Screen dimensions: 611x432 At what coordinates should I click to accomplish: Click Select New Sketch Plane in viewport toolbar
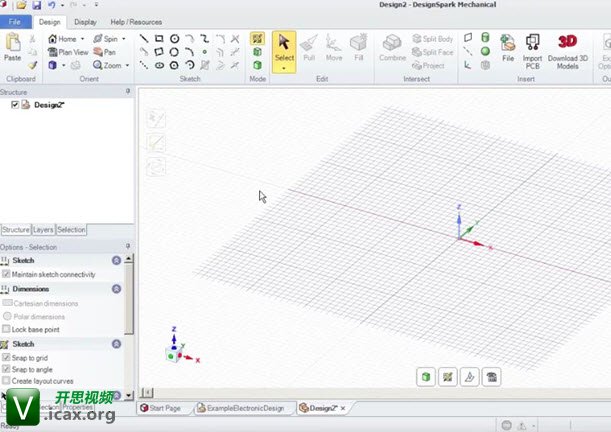pyautogui.click(x=448, y=377)
